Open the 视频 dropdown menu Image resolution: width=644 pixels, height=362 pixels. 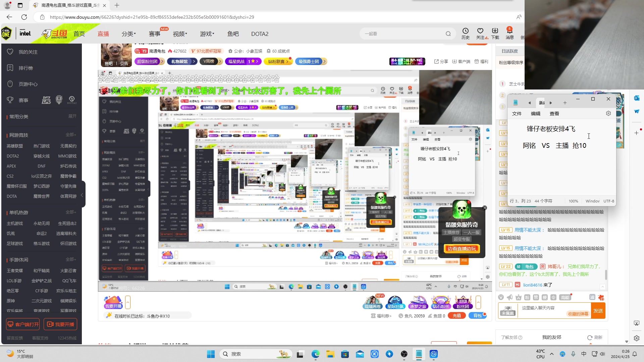tap(180, 34)
